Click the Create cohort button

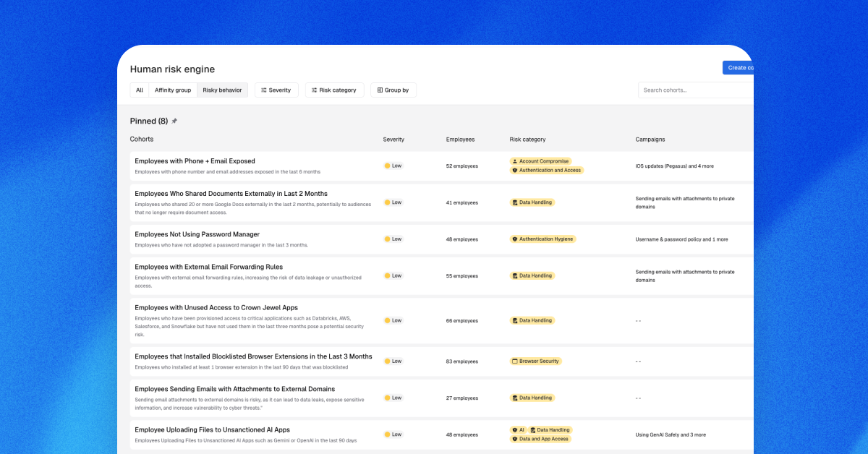pos(738,67)
